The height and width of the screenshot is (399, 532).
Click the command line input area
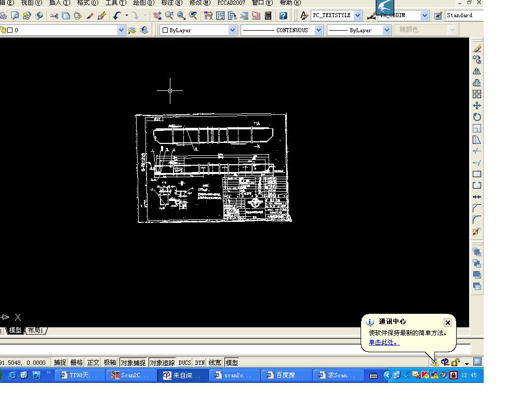point(235,349)
